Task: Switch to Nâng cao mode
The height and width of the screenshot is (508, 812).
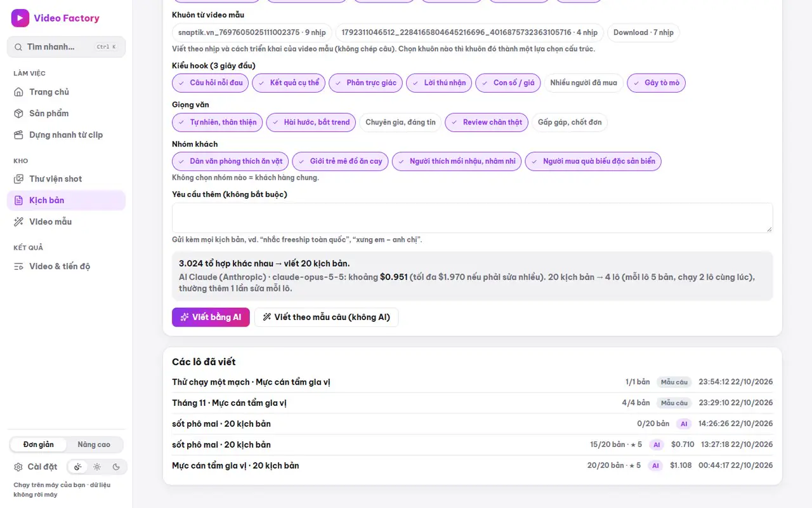Action: (x=94, y=445)
